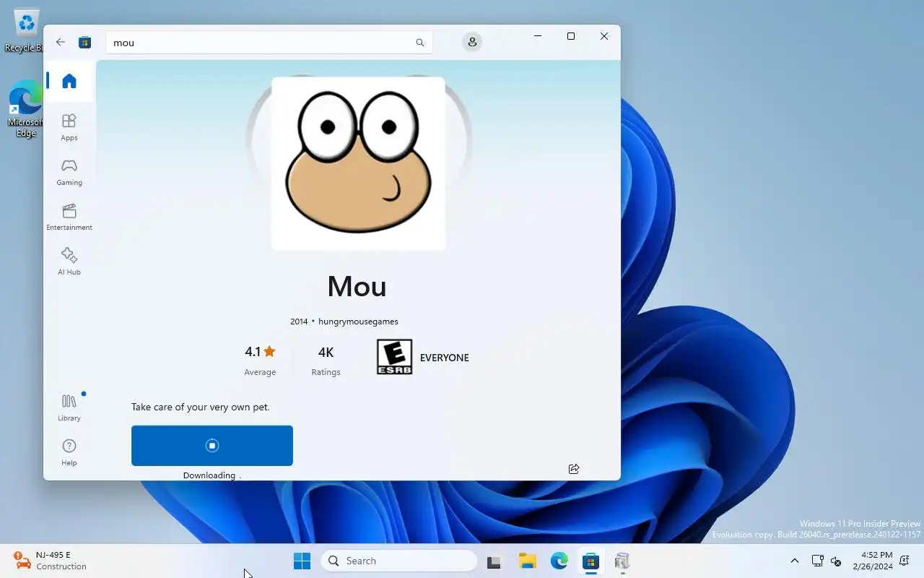
Task: Open the user profile account icon
Action: pos(472,42)
